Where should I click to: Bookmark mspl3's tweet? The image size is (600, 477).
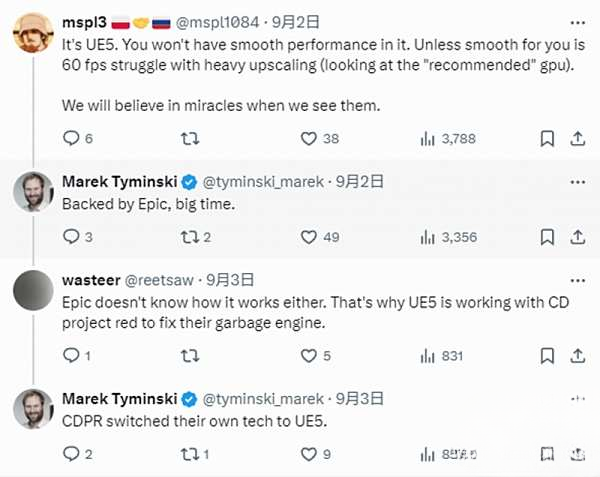click(547, 138)
